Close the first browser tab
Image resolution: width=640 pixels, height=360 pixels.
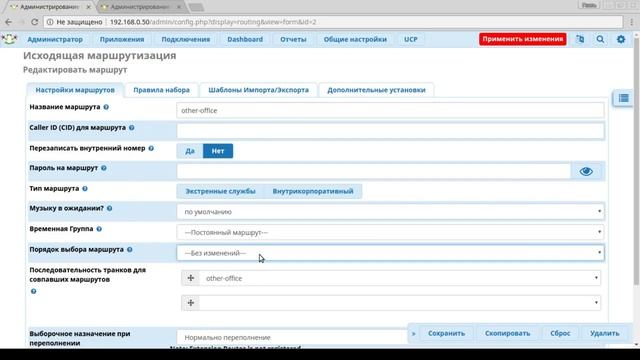pos(88,7)
